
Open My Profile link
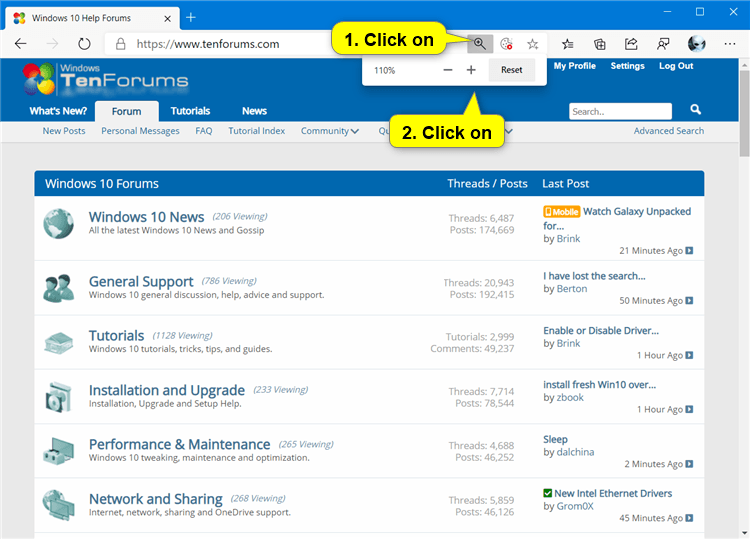(575, 66)
